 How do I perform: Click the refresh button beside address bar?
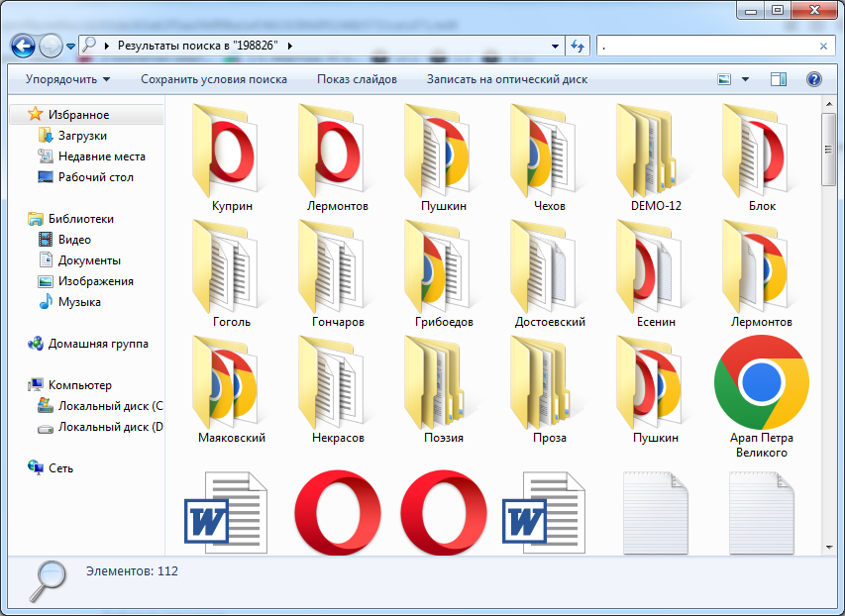coord(578,46)
